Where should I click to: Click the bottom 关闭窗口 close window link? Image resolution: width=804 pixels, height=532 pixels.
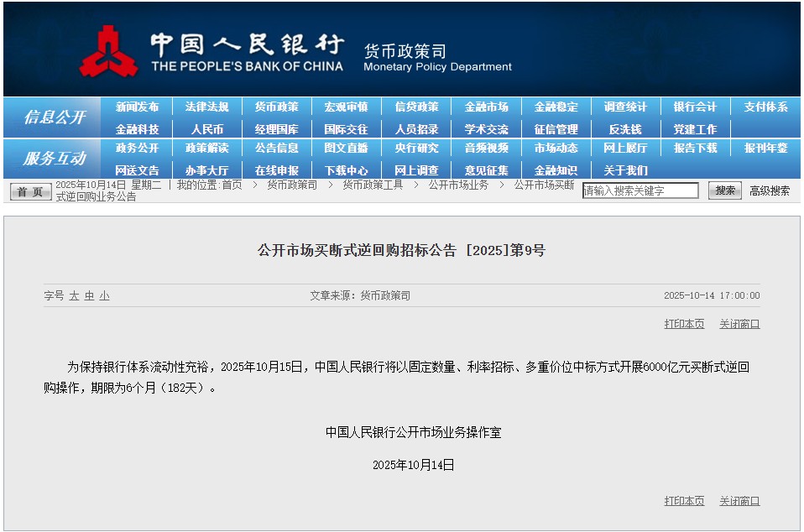(x=739, y=501)
